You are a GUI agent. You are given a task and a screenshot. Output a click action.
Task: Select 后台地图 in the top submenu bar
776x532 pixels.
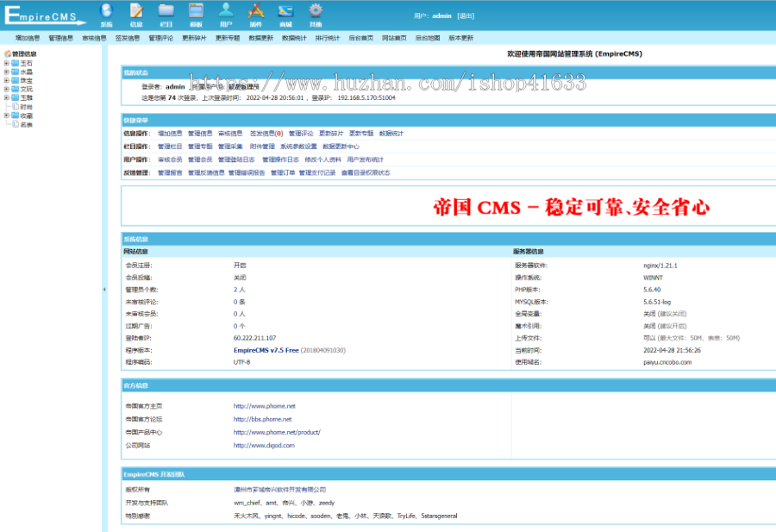pyautogui.click(x=428, y=38)
